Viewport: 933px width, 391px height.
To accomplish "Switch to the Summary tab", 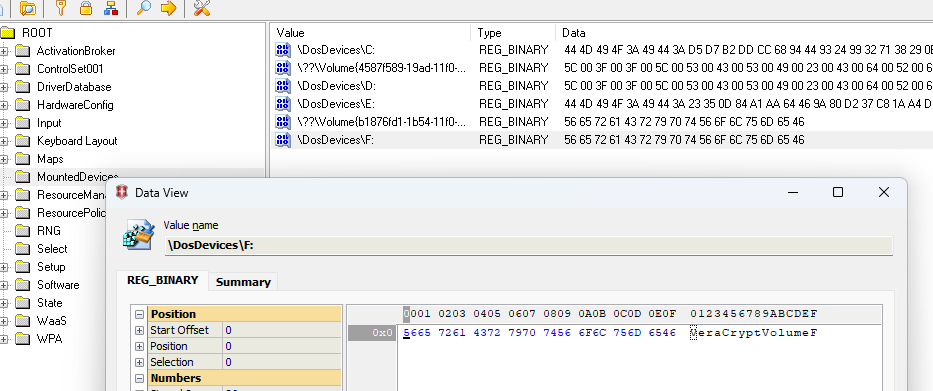I will click(x=243, y=282).
